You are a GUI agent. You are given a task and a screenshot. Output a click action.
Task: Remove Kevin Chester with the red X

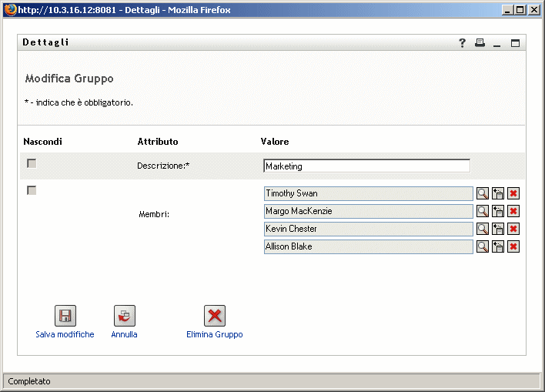pyautogui.click(x=513, y=229)
